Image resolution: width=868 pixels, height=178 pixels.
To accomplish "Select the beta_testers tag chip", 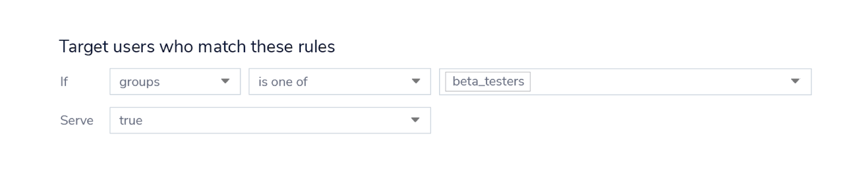I will 488,81.
